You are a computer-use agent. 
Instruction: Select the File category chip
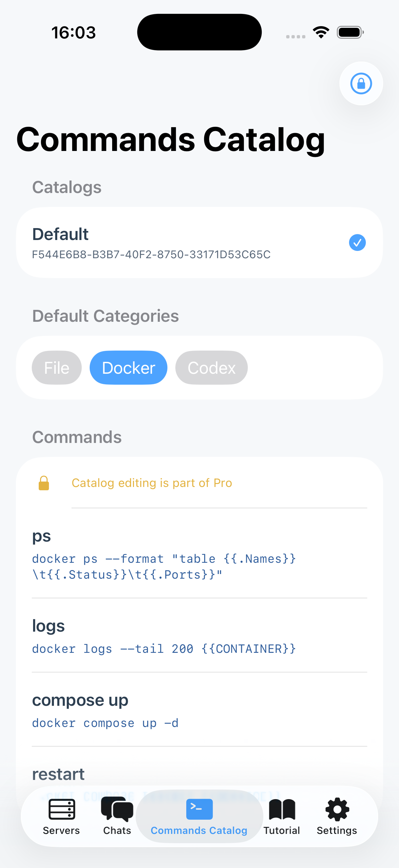click(x=56, y=367)
